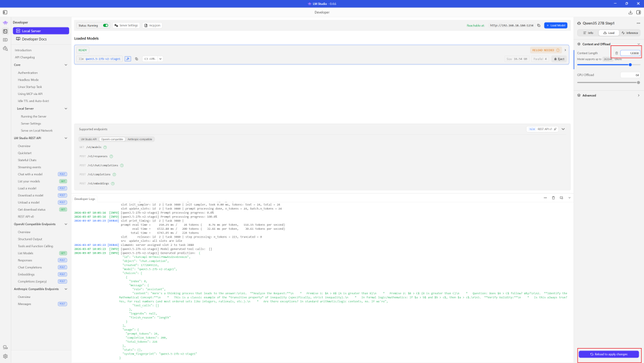Open My Models icon in left rail
This screenshot has height=363, width=644.
click(5, 40)
